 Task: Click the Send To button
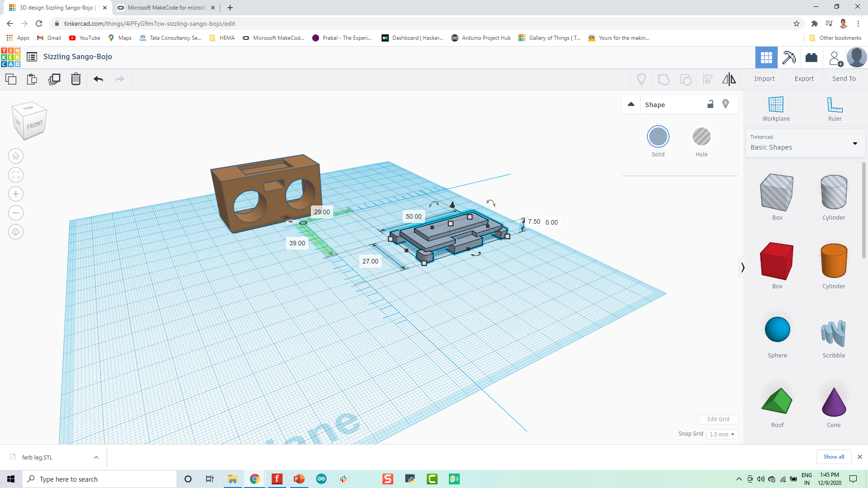844,78
